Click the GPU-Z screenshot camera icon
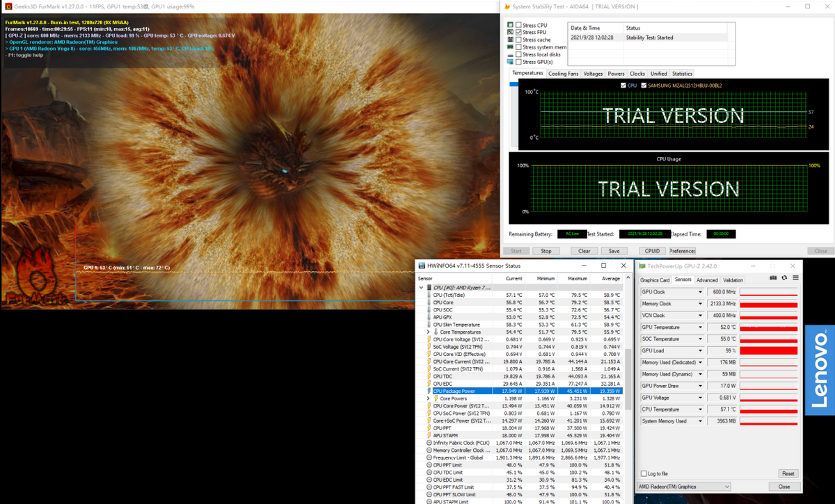 pyautogui.click(x=773, y=278)
